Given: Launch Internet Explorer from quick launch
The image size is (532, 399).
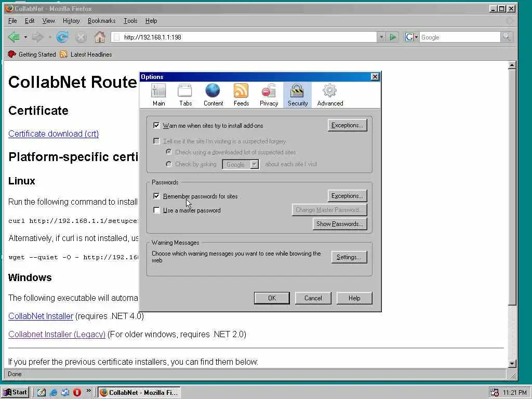Looking at the screenshot, I should tap(54, 392).
